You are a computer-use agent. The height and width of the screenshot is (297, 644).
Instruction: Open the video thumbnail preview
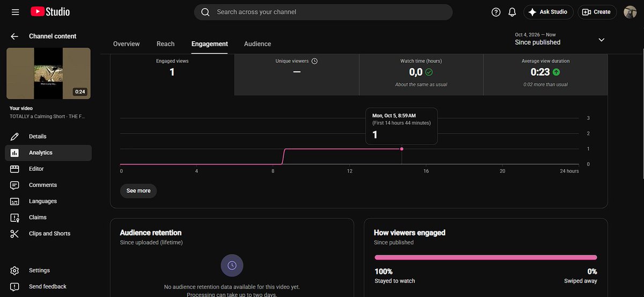[x=48, y=73]
